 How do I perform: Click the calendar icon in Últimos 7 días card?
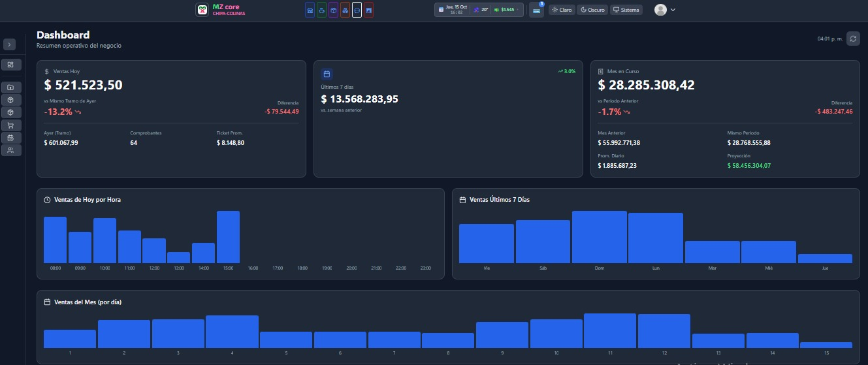point(327,74)
